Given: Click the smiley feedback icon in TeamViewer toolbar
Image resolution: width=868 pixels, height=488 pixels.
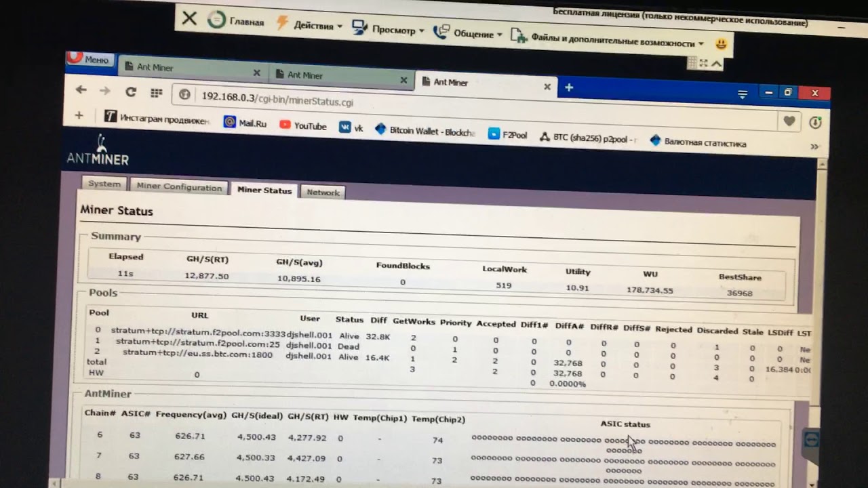Looking at the screenshot, I should (x=722, y=44).
